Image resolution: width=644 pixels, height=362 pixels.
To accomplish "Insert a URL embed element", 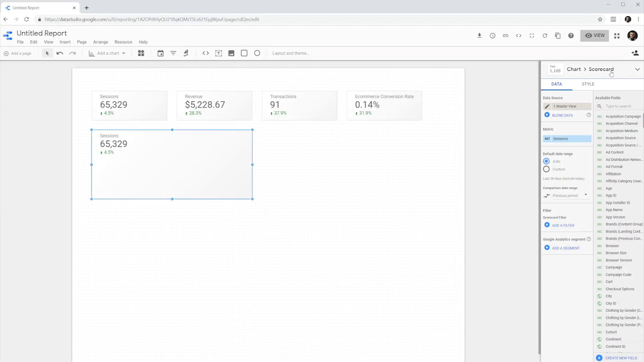I will (206, 53).
